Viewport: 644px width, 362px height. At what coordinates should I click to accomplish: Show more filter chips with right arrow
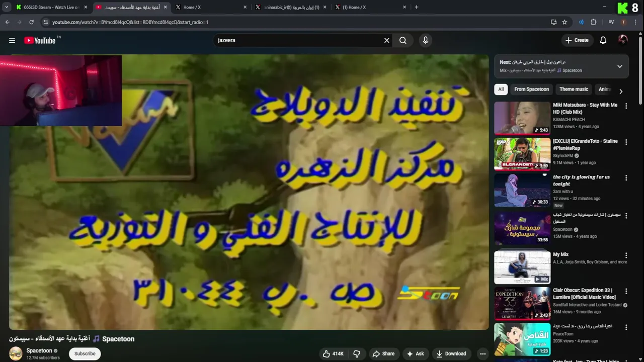click(620, 91)
